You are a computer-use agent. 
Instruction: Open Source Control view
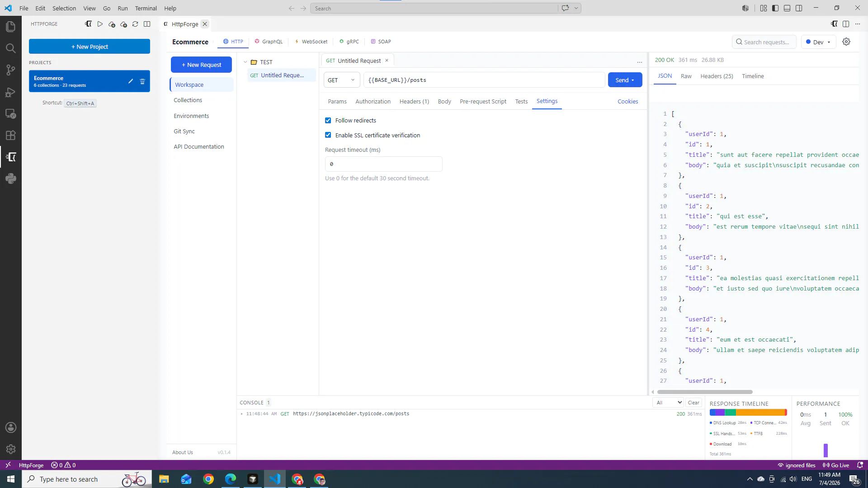click(x=10, y=70)
